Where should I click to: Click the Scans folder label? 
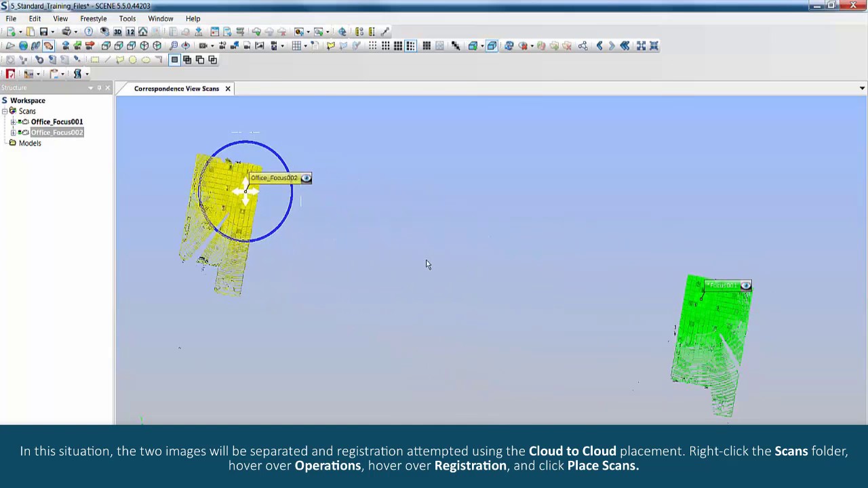tap(27, 111)
